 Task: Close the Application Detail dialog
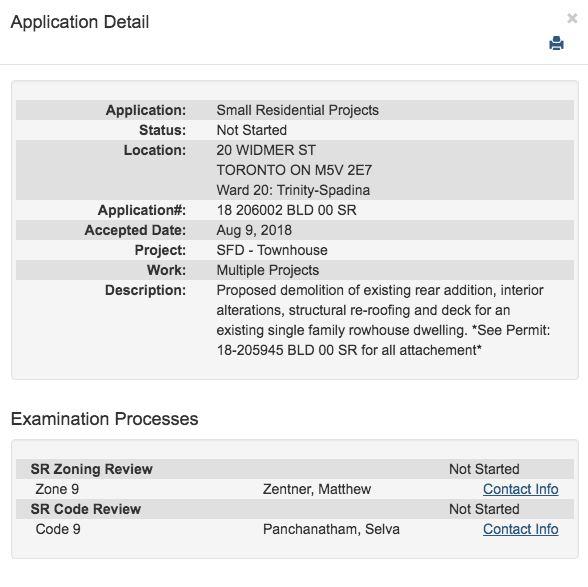click(572, 18)
